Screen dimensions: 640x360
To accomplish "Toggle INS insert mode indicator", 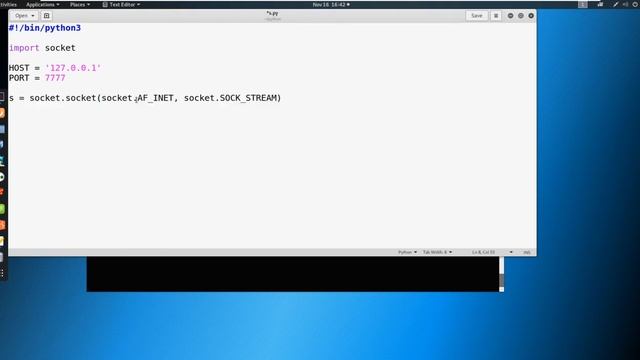I will point(527,252).
